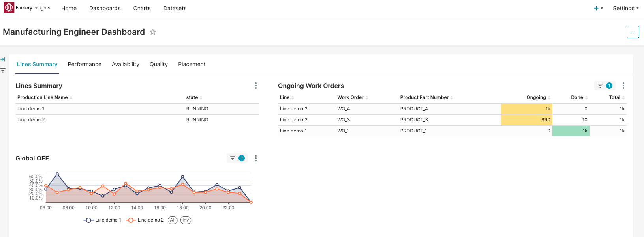The height and width of the screenshot is (237, 644).
Task: Show applied filters on Ongoing Work Orders
Action: (x=605, y=86)
